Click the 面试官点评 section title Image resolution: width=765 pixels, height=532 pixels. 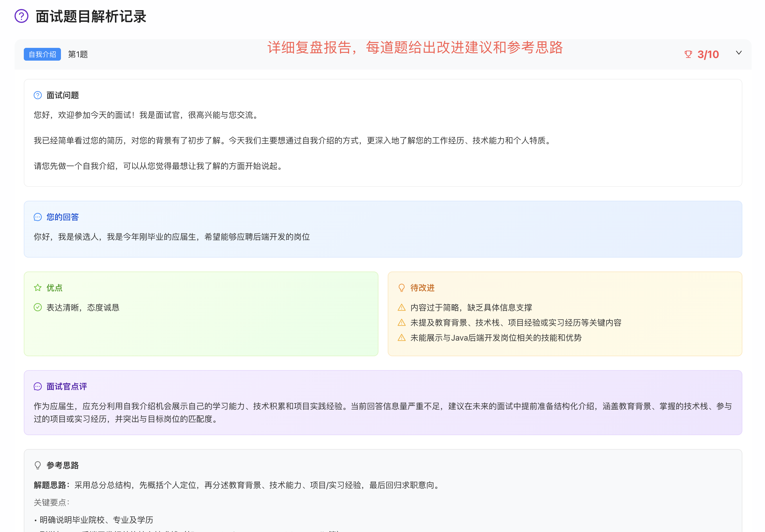coord(67,386)
